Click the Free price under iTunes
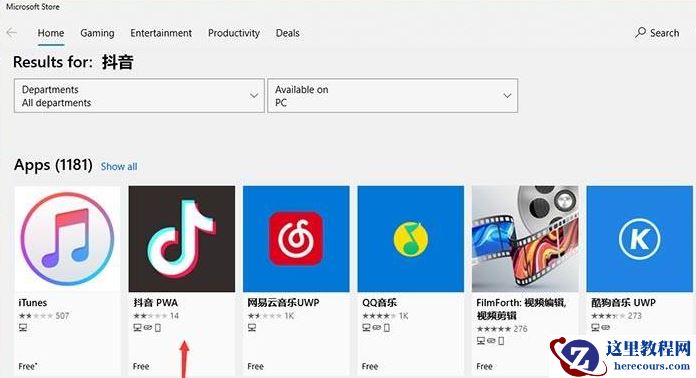The image size is (696, 378). [x=28, y=366]
